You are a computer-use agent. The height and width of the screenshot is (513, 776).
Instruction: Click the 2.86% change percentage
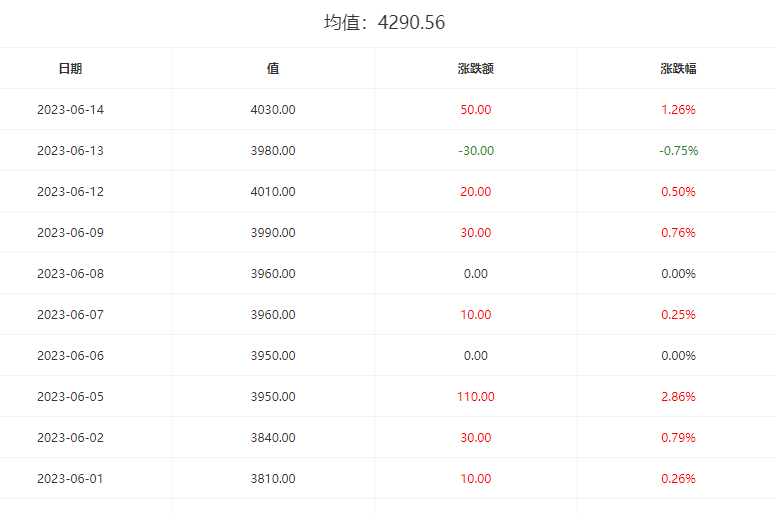coord(678,397)
